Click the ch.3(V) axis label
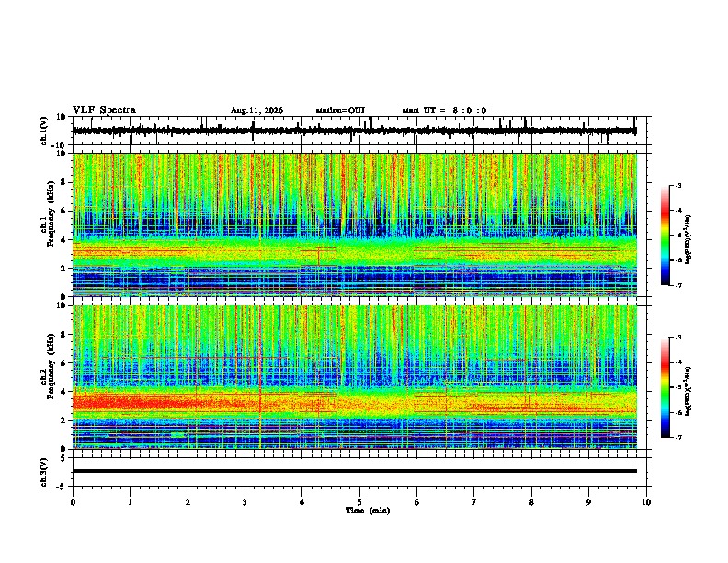 point(43,472)
